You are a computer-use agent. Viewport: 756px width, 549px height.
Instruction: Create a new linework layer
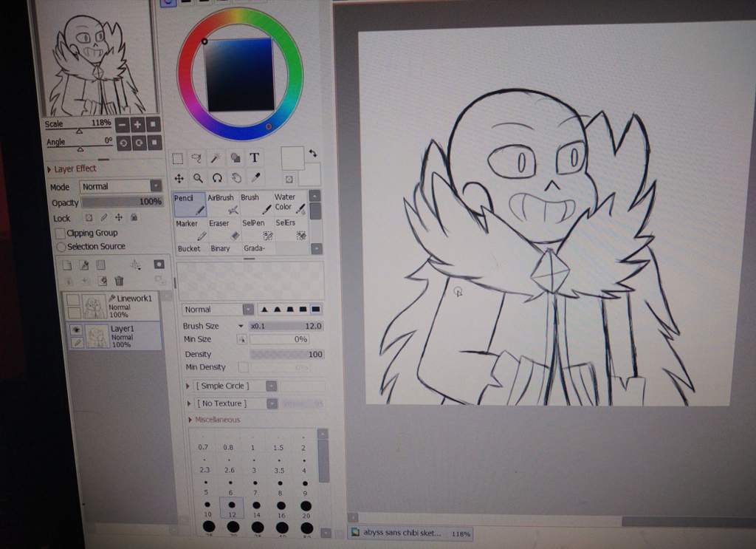[84, 265]
